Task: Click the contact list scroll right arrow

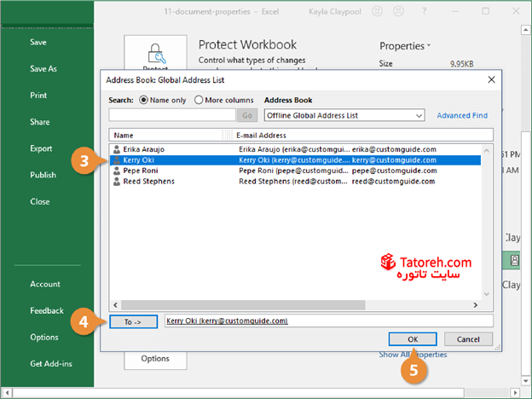Action: click(x=476, y=305)
